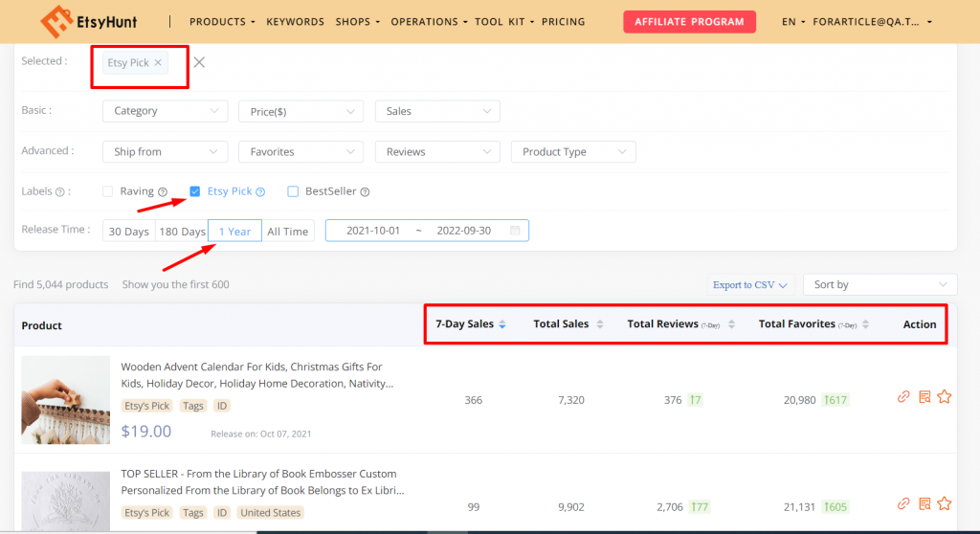Remove the Etsy Pick selected tag

(x=158, y=62)
